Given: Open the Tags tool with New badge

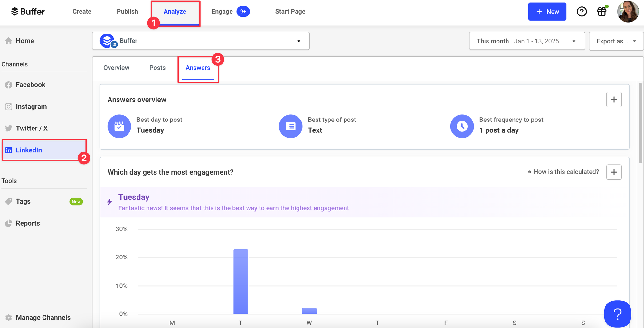Looking at the screenshot, I should pos(23,201).
